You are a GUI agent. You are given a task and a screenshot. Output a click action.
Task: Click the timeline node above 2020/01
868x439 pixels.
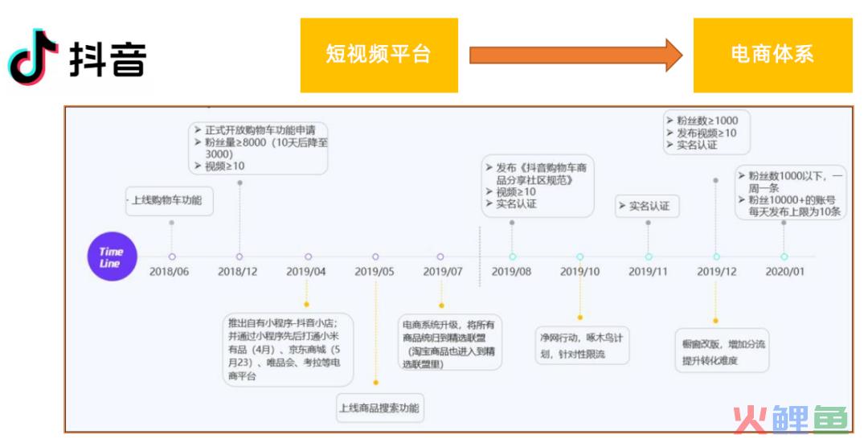click(x=784, y=256)
